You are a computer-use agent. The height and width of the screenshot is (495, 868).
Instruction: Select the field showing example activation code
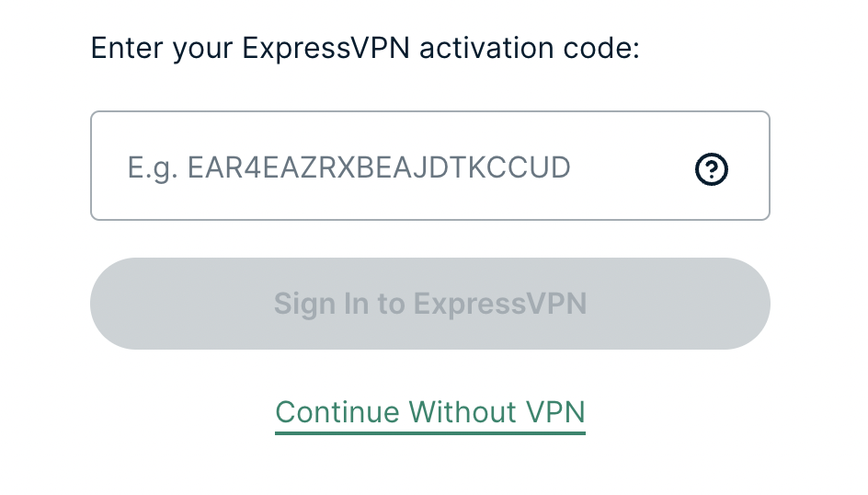430,166
